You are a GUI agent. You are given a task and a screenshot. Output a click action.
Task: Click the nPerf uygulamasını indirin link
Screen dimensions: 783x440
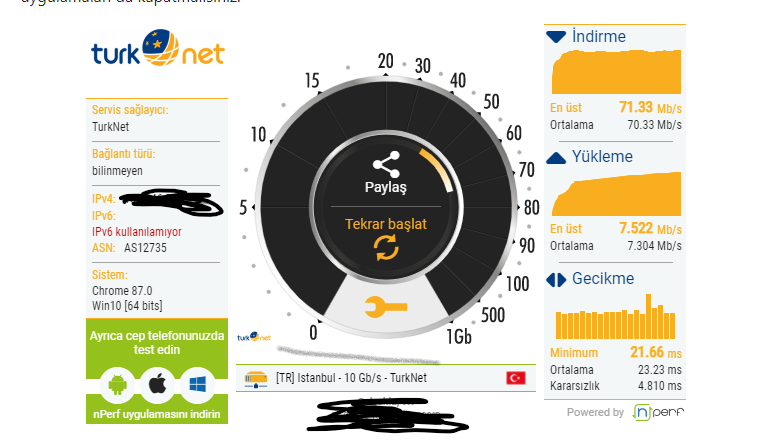[x=157, y=414]
